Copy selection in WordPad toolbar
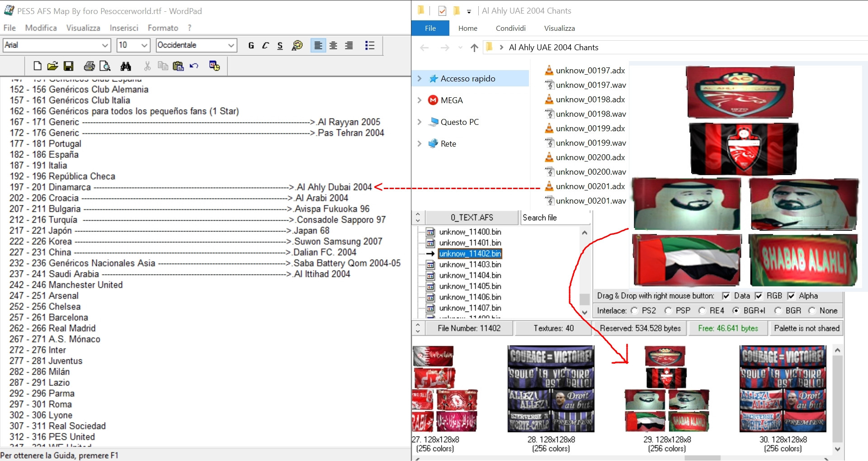The width and height of the screenshot is (868, 461). (x=163, y=66)
